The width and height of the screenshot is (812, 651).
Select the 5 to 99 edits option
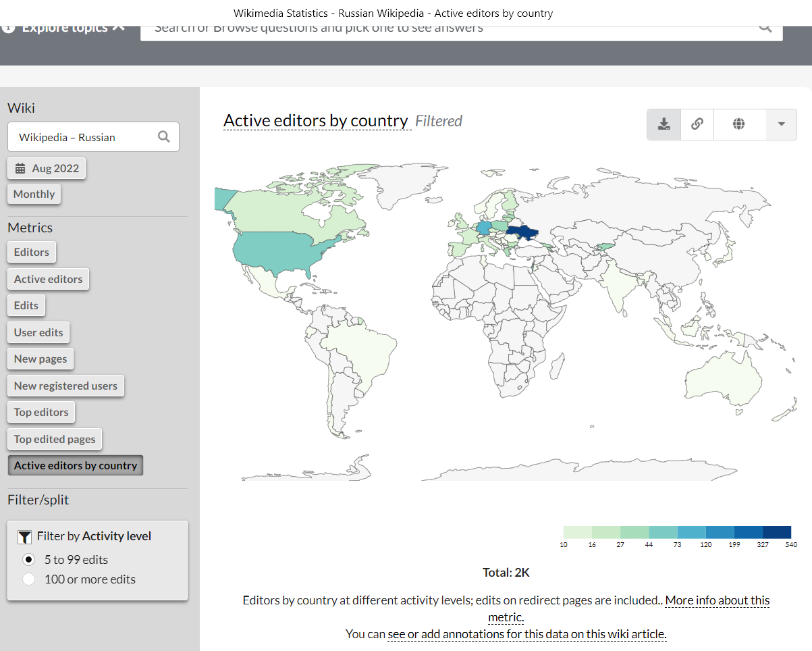[29, 559]
